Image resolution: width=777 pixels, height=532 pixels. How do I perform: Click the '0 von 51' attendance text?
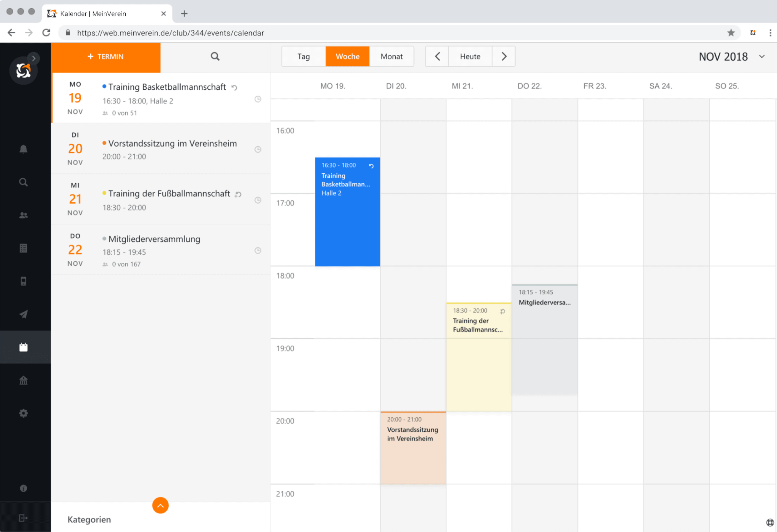tap(124, 113)
